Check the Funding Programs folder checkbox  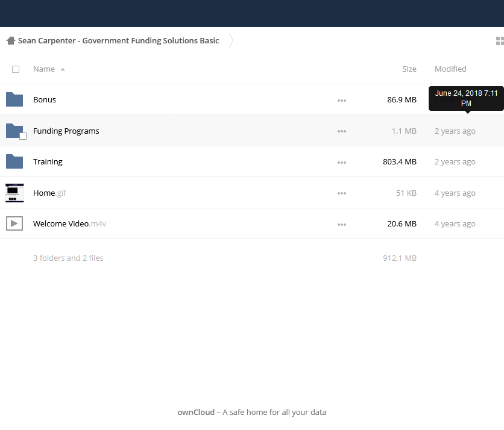click(23, 136)
